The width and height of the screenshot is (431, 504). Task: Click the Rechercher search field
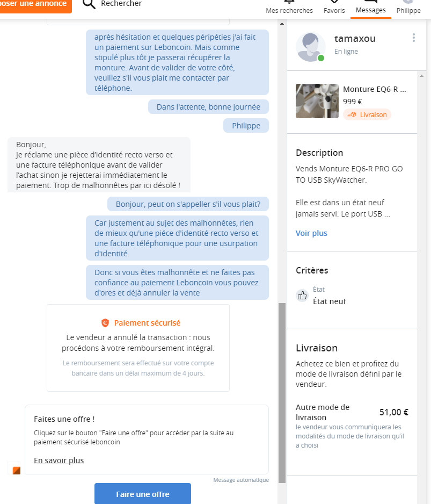coord(121,4)
